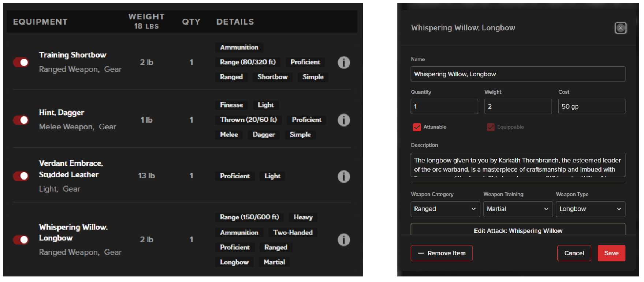Uncheck the Attunable checkbox
This screenshot has width=644, height=282.
point(417,127)
